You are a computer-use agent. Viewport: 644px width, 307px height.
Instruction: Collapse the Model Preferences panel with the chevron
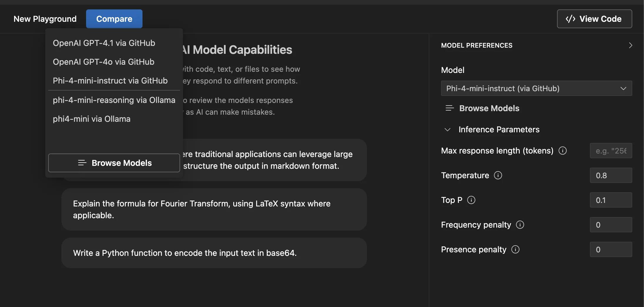630,45
